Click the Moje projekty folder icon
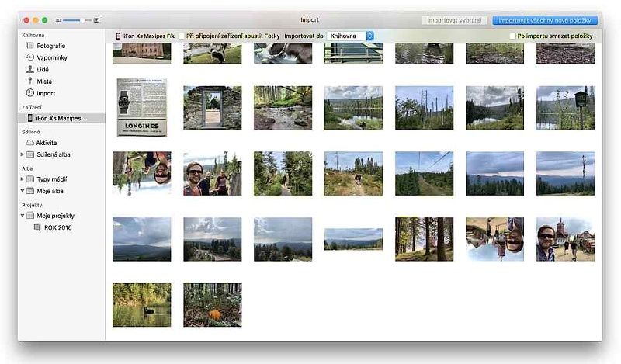Viewport: 621px width, 364px height. (x=30, y=216)
